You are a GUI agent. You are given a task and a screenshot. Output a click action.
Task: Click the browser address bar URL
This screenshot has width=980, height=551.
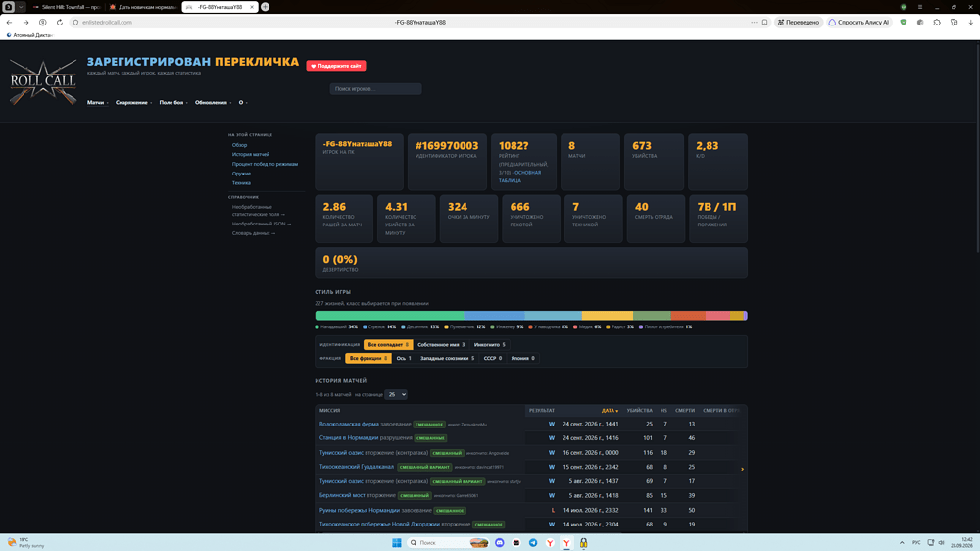click(107, 22)
